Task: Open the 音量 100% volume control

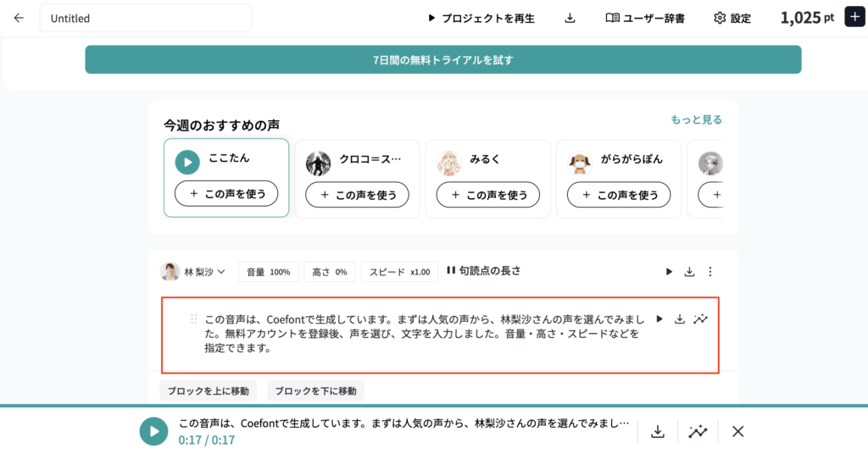Action: click(268, 272)
